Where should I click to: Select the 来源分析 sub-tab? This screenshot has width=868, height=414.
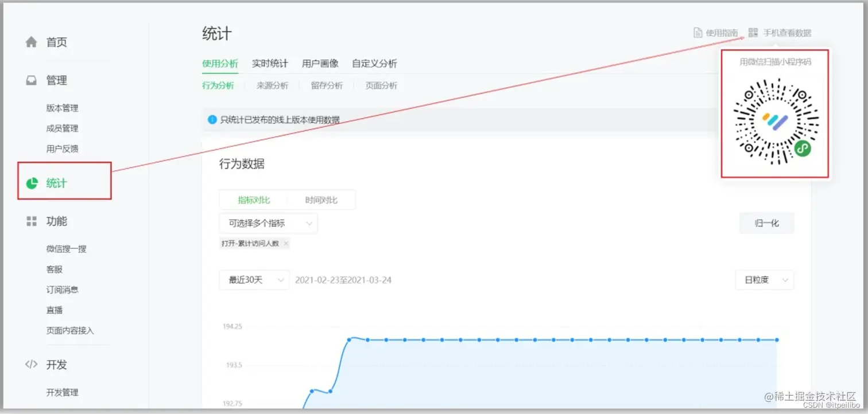click(x=272, y=85)
